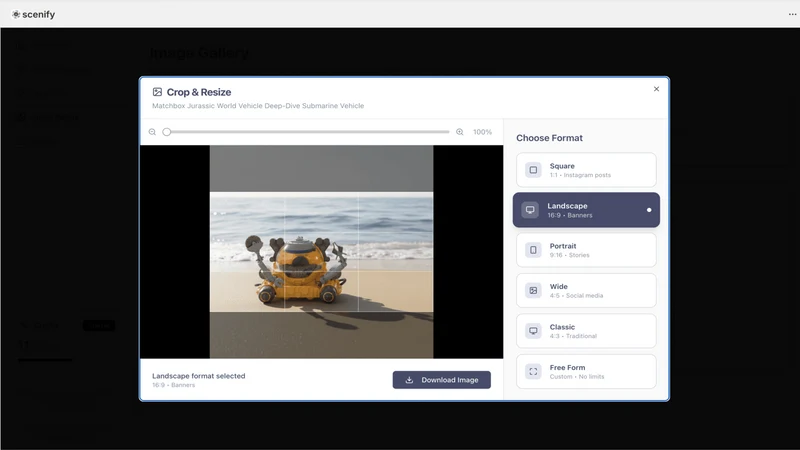Click the 'Custom • No limits' description
The height and width of the screenshot is (450, 800).
577,377
